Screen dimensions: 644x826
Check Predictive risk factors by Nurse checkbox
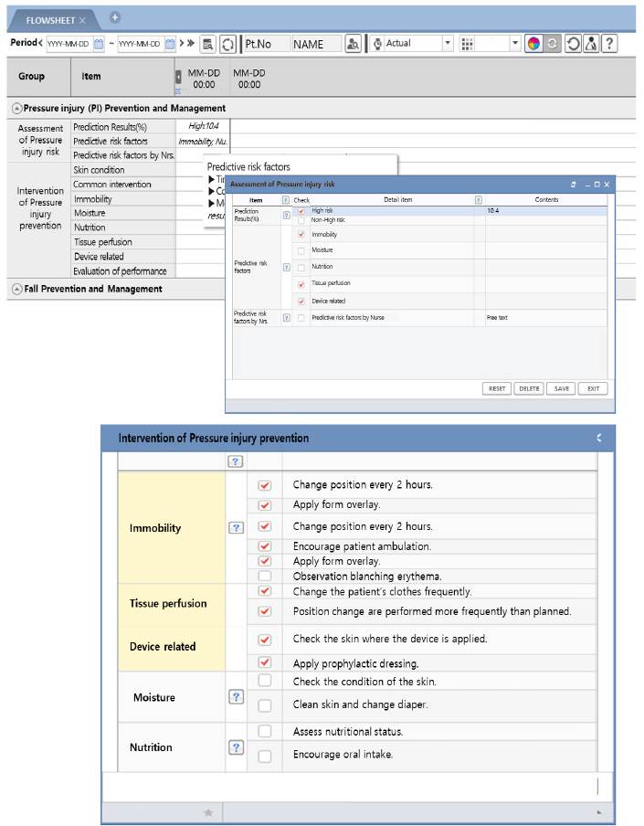click(301, 318)
